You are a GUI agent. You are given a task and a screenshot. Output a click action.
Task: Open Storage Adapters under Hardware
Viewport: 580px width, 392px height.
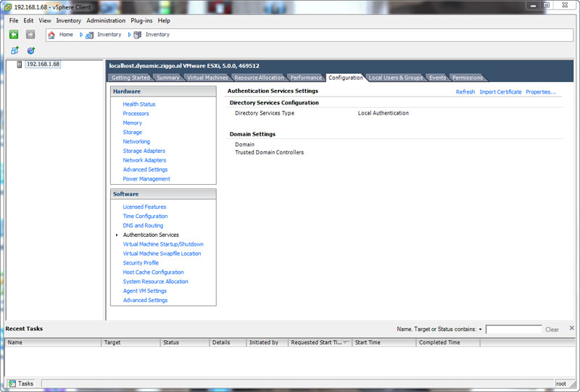[144, 151]
